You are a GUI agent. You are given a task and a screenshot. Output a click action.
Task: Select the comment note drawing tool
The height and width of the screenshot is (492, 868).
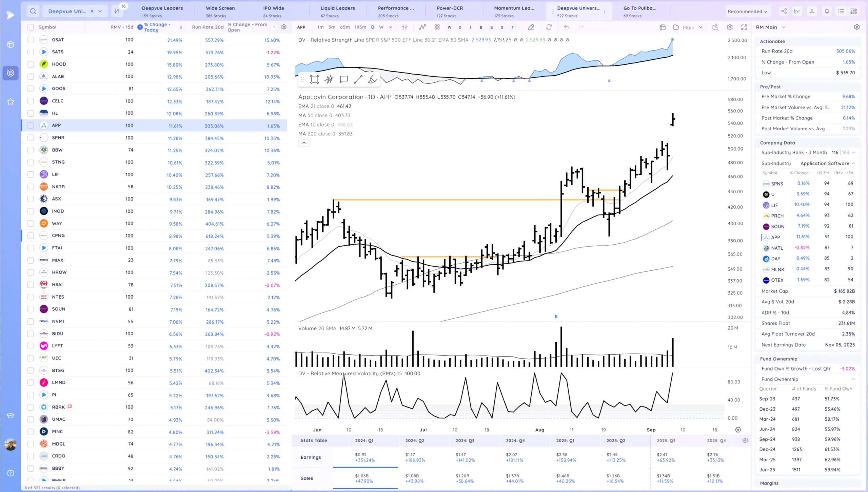[344, 79]
